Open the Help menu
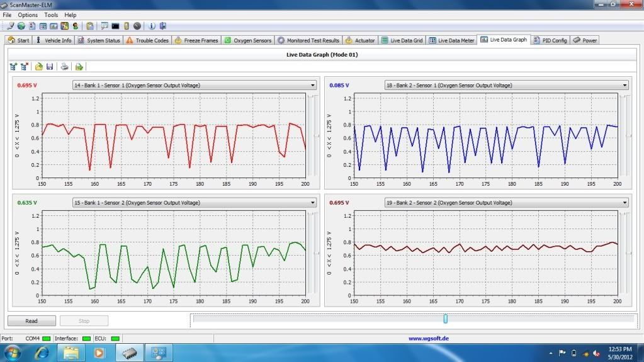This screenshot has height=362, width=644. [71, 14]
